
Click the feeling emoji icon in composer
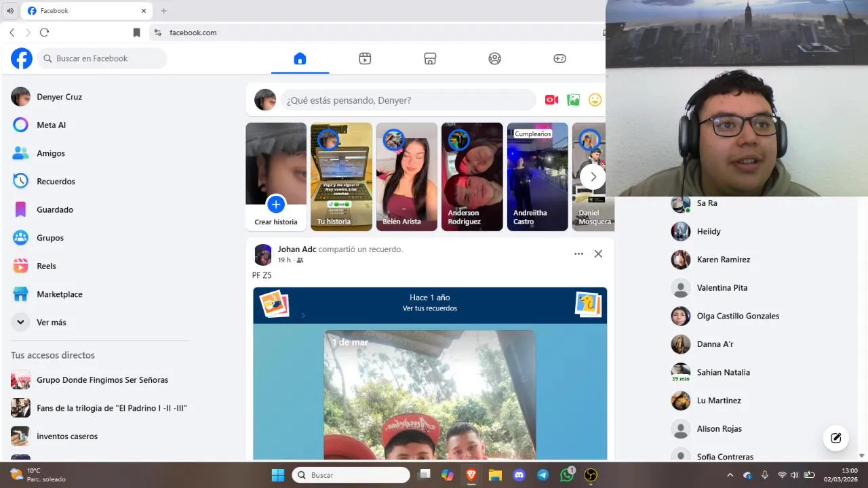coord(595,100)
